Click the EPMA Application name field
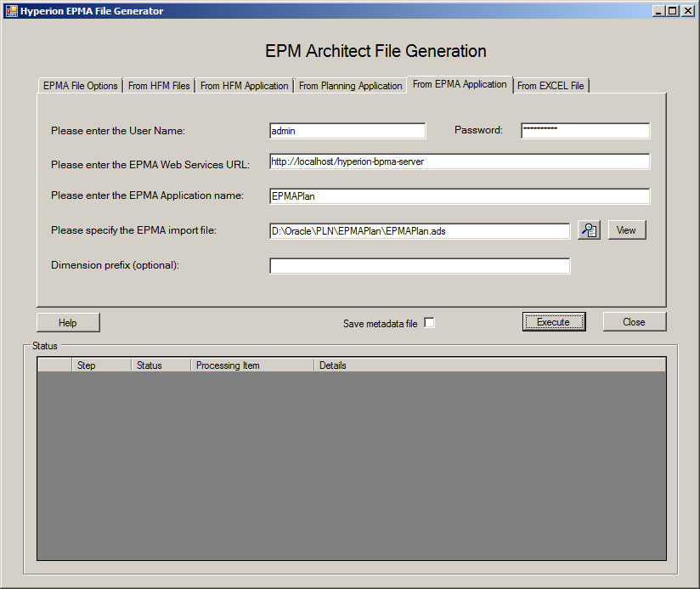 point(460,196)
